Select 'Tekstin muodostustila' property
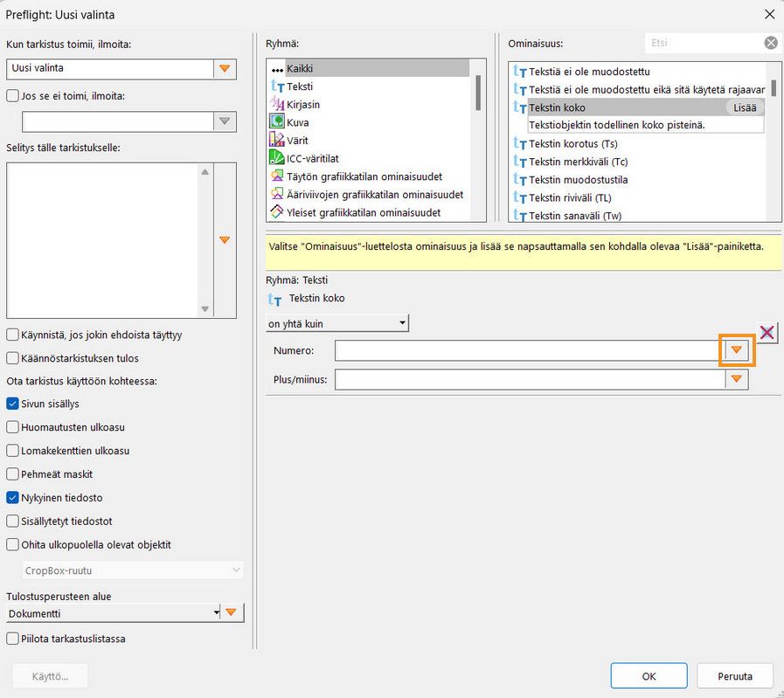This screenshot has height=698, width=784. coord(579,180)
